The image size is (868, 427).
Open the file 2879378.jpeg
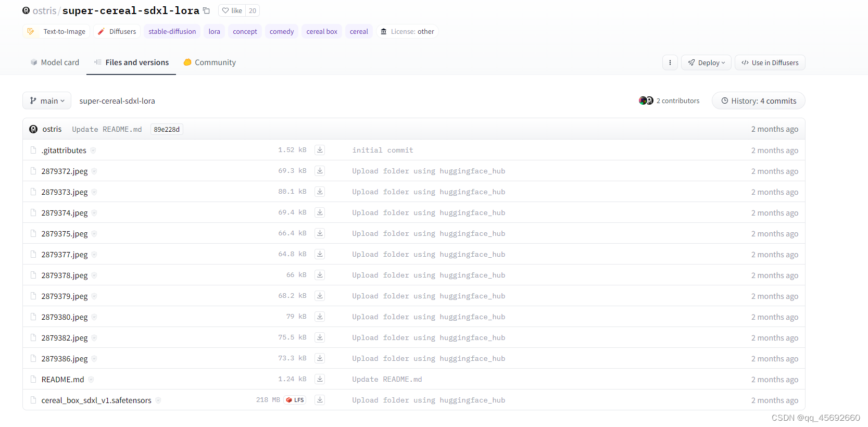tap(65, 275)
